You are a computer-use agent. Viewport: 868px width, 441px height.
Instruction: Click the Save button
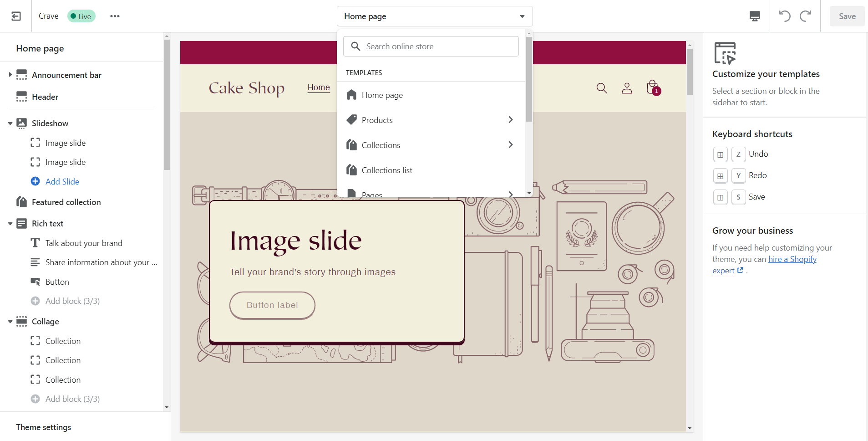pyautogui.click(x=847, y=16)
